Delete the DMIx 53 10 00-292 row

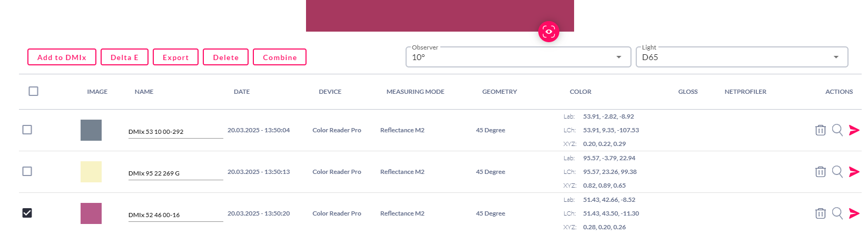point(820,130)
